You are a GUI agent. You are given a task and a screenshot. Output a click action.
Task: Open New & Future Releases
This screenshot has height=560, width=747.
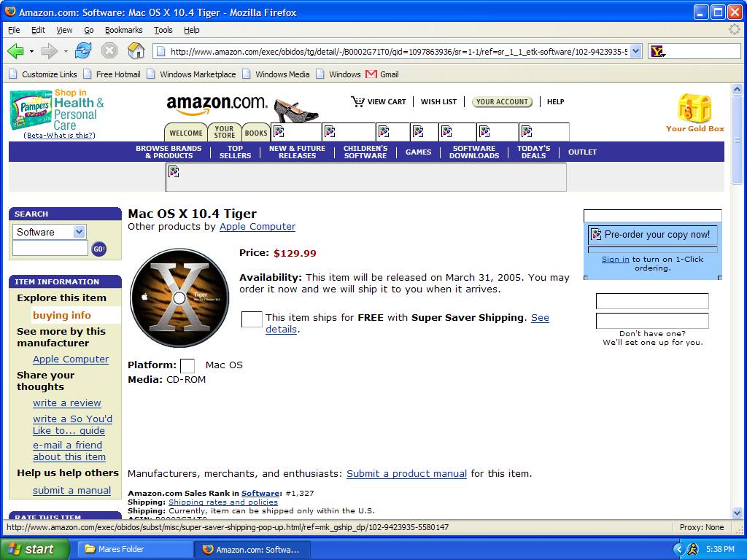(x=298, y=152)
